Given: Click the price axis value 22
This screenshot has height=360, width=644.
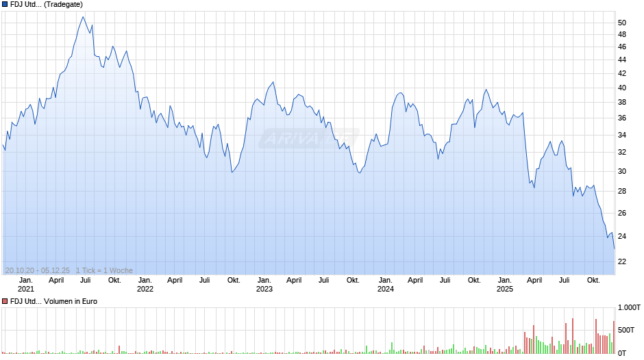Looking at the screenshot, I should click(x=622, y=262).
